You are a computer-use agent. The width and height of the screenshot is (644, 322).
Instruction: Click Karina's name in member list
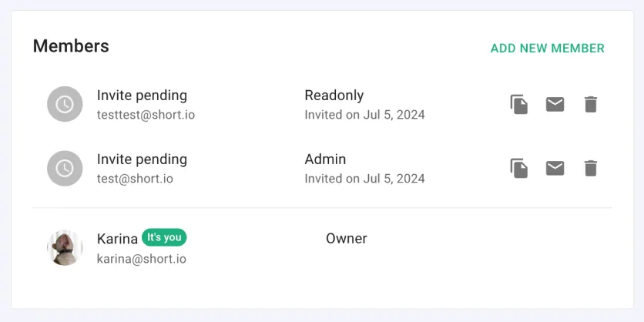(x=117, y=239)
